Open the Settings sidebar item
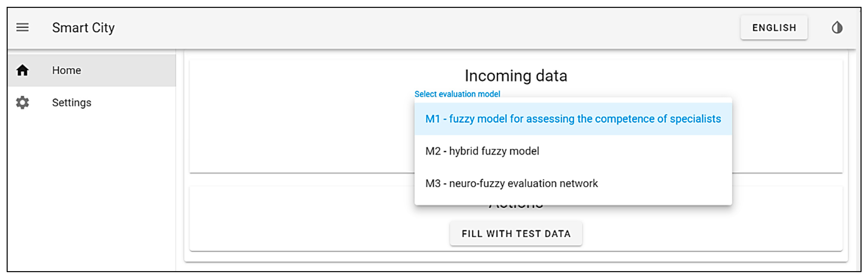 click(x=71, y=103)
